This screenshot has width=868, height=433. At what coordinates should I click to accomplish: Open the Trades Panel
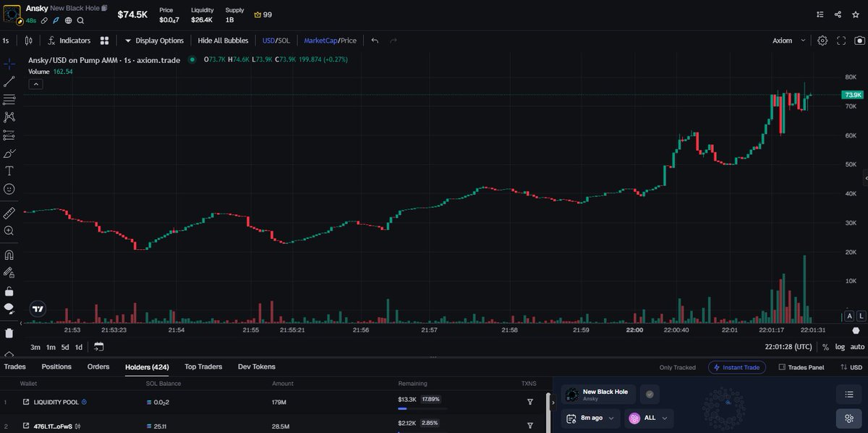tap(801, 367)
